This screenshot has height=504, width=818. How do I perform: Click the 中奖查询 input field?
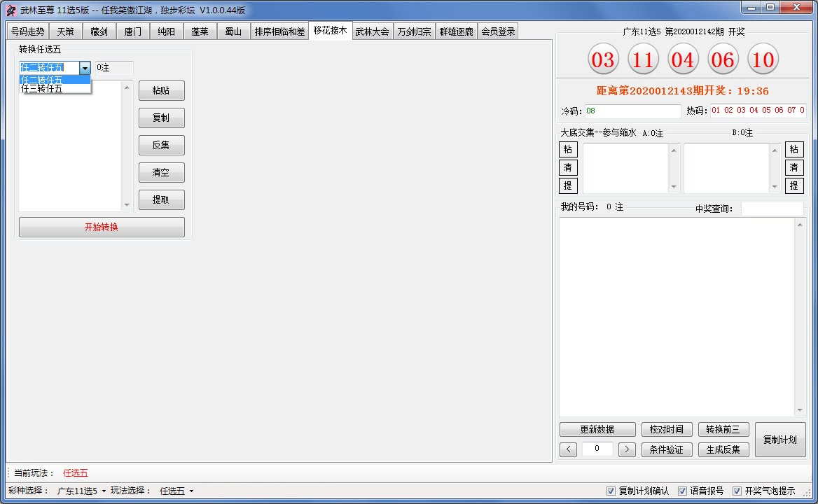click(772, 208)
